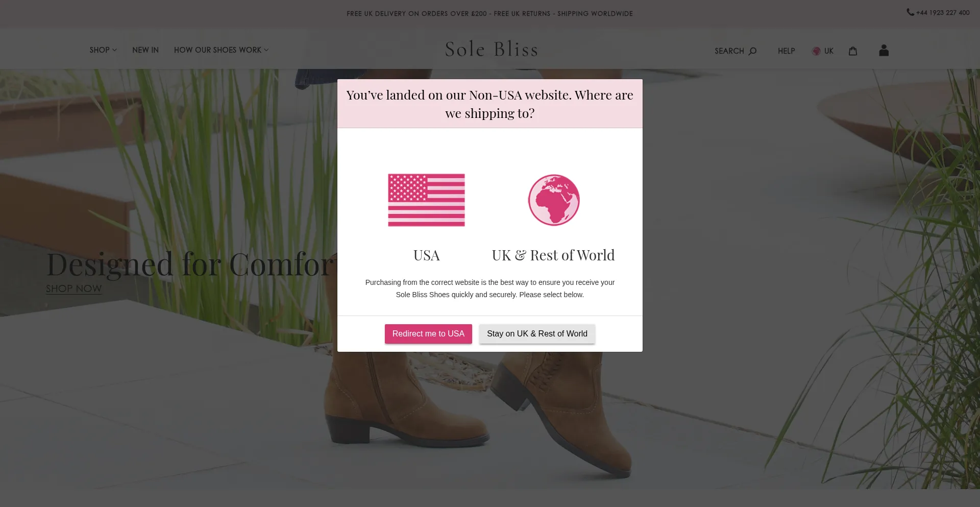
Task: Click the SEARCH text in header
Action: (729, 51)
